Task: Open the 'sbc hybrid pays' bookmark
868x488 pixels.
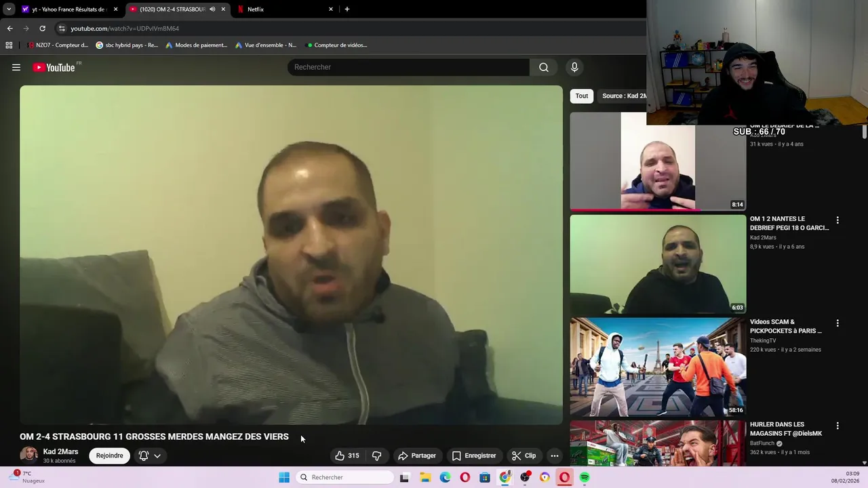Action: click(x=127, y=45)
